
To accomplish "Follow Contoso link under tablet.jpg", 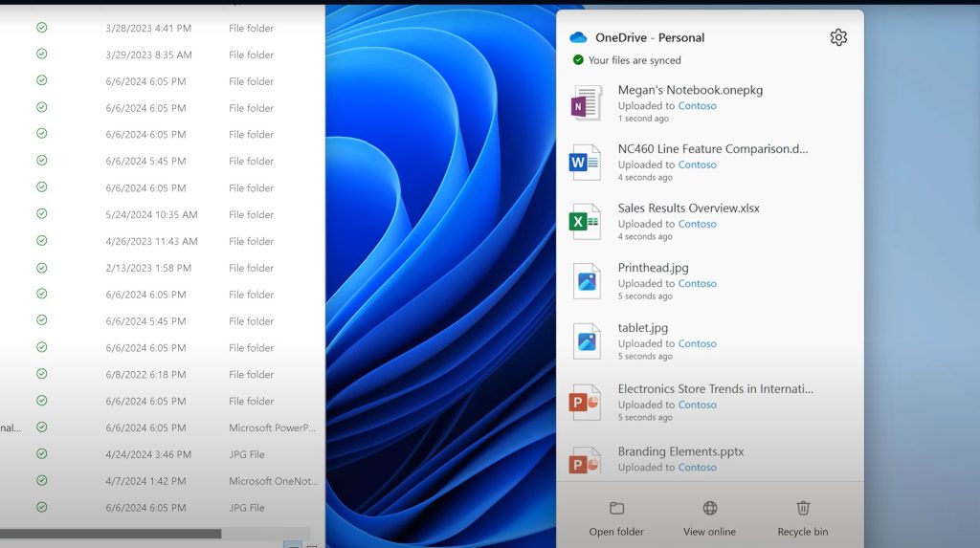I will click(697, 343).
